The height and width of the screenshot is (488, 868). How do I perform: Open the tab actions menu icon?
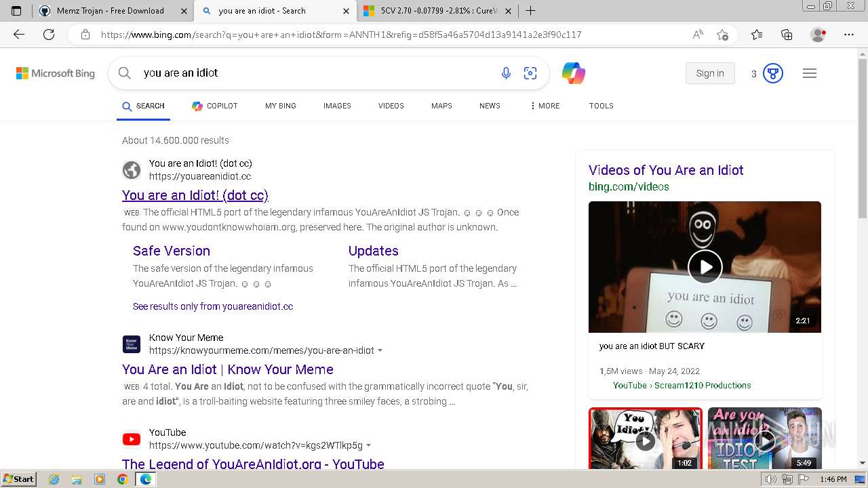click(x=16, y=11)
